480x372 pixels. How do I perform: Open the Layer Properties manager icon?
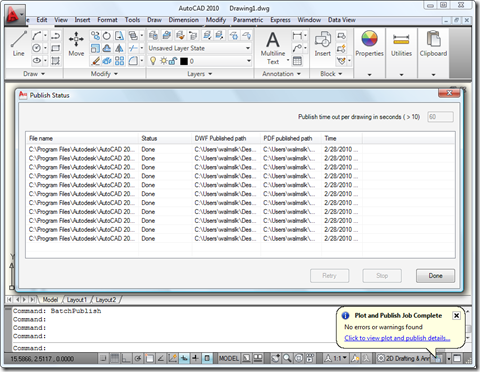tap(153, 35)
